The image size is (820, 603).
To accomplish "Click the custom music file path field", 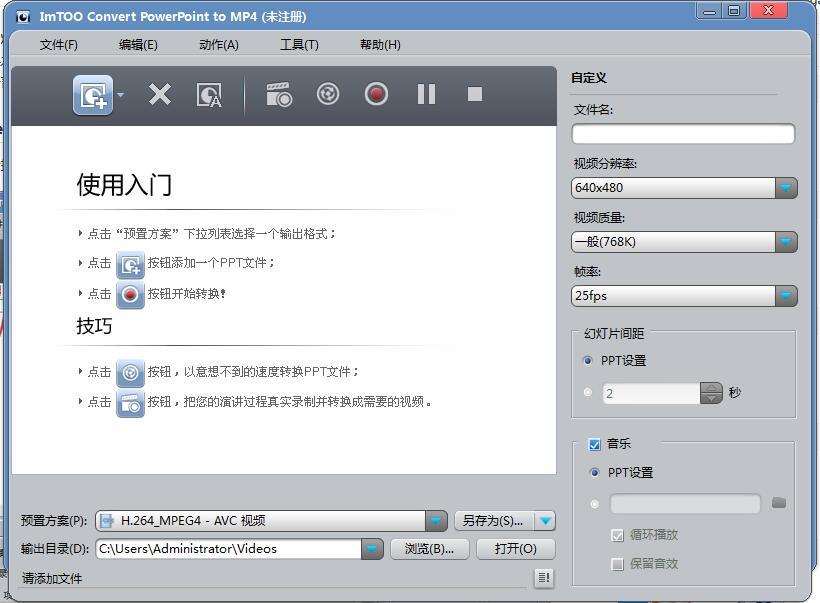I will pyautogui.click(x=685, y=504).
